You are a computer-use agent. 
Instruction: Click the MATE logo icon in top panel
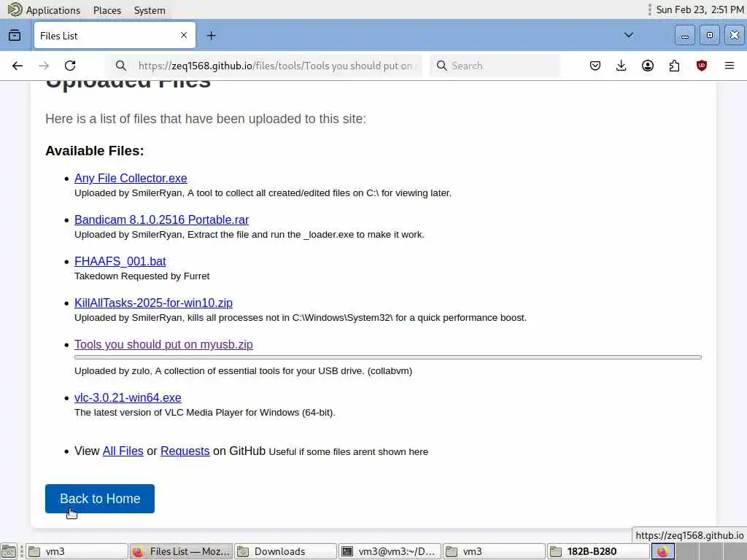(x=15, y=9)
